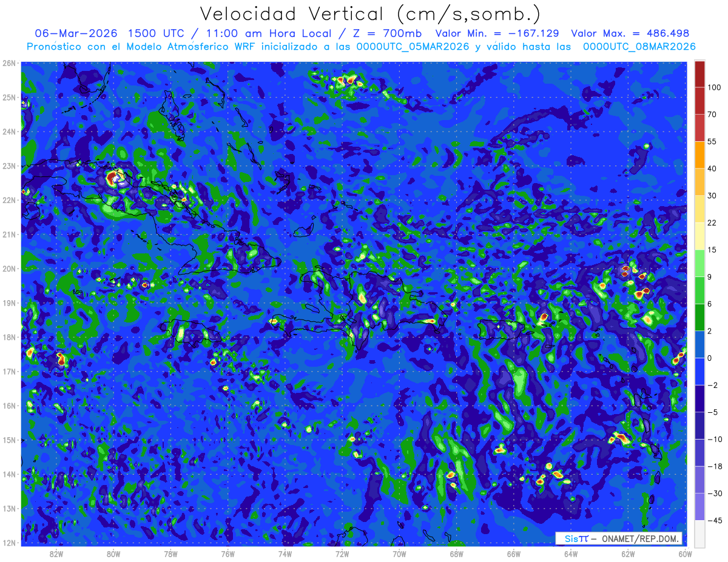Click the "74W" longitude label
Viewport: 728px width, 562px height.
pos(285,554)
